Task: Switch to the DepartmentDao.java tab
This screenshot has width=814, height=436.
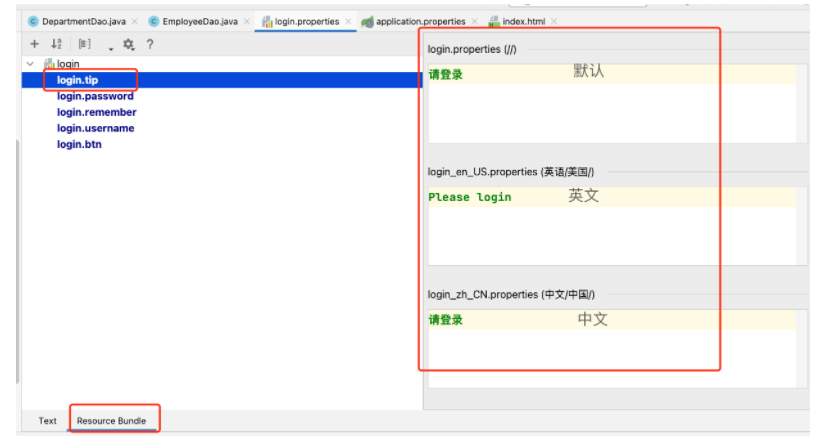Action: coord(84,21)
